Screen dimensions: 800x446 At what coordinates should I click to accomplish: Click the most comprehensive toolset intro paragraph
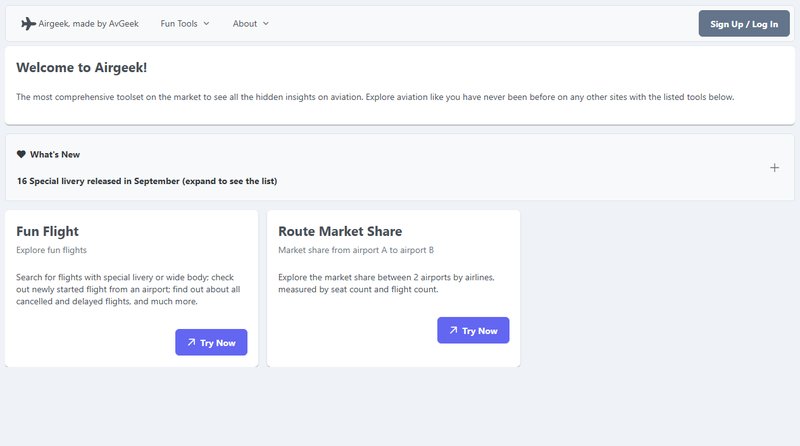point(375,97)
